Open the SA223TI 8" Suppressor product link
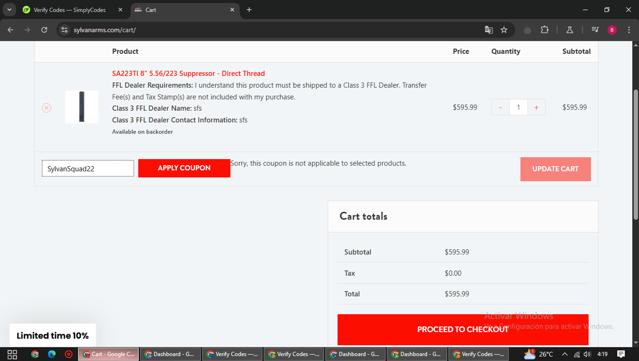 (x=188, y=73)
